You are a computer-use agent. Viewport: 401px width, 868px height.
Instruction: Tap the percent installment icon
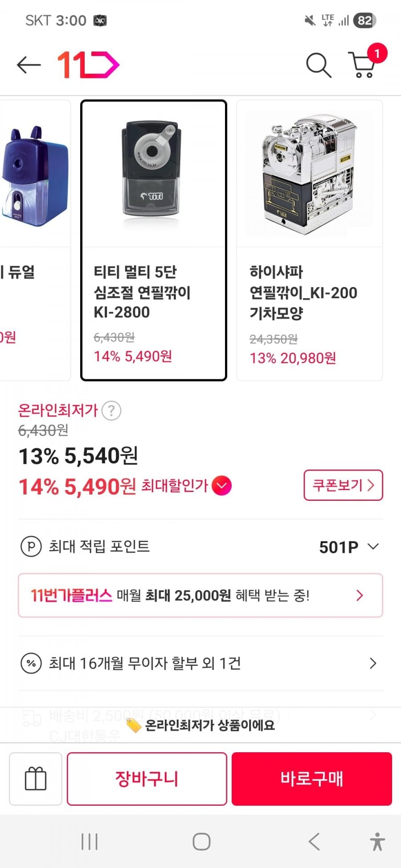31,663
